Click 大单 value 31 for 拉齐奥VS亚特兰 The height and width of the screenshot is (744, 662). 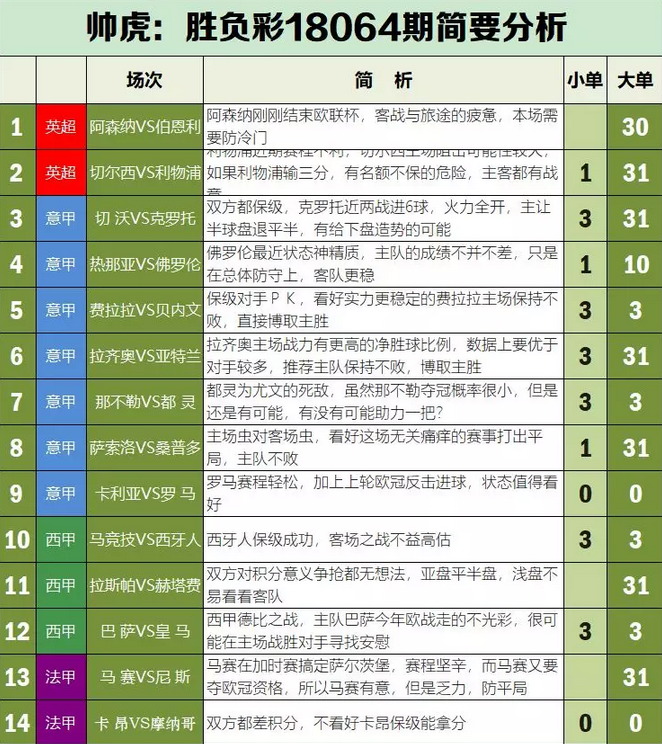(635, 356)
